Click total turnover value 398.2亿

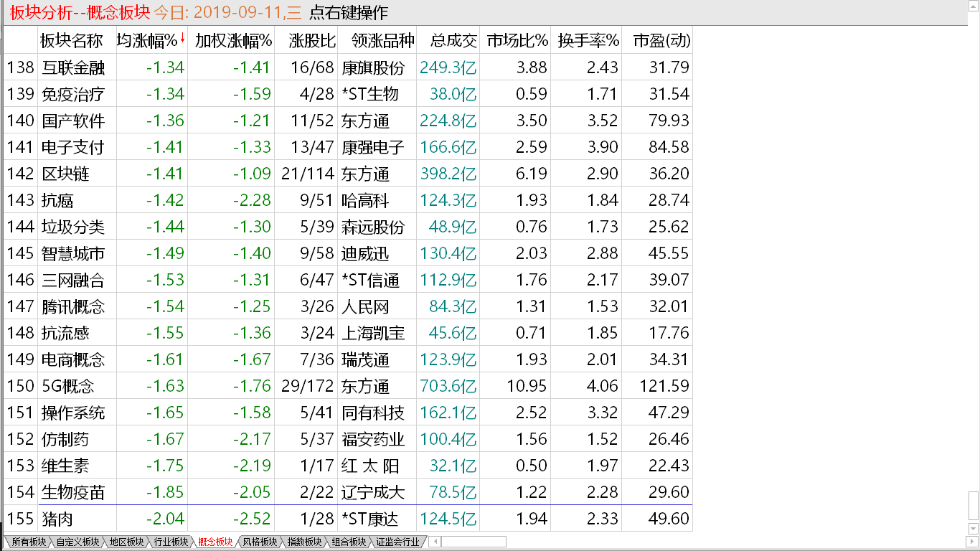(448, 174)
